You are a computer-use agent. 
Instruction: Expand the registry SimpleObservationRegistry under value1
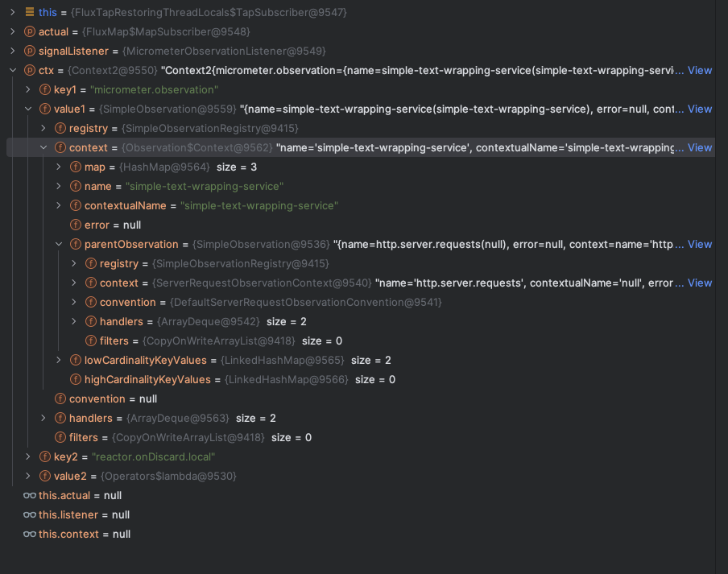click(43, 128)
